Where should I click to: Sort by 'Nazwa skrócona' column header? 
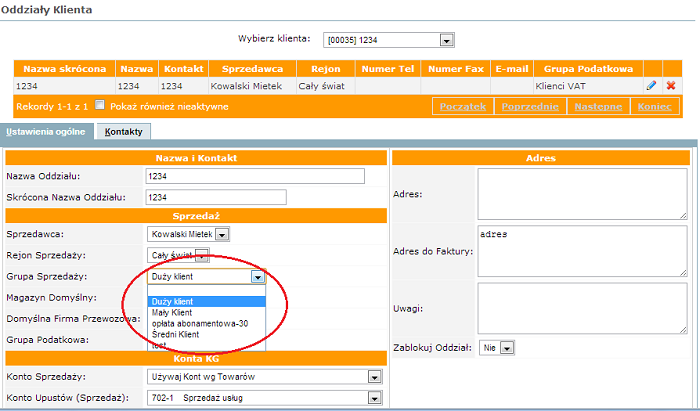pyautogui.click(x=65, y=69)
